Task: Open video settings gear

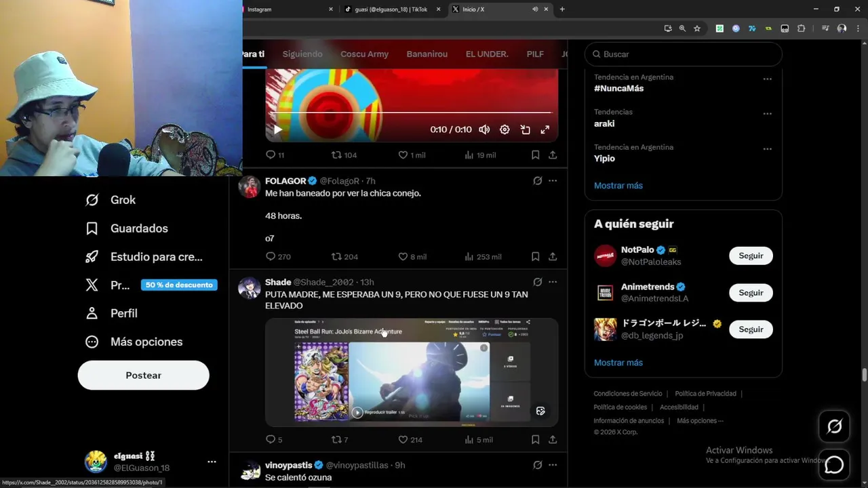Action: tap(505, 129)
